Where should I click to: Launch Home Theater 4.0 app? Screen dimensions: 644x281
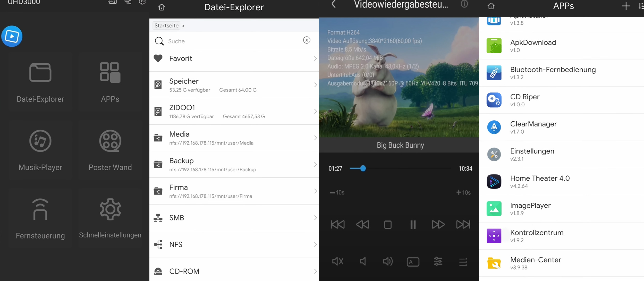(562, 182)
